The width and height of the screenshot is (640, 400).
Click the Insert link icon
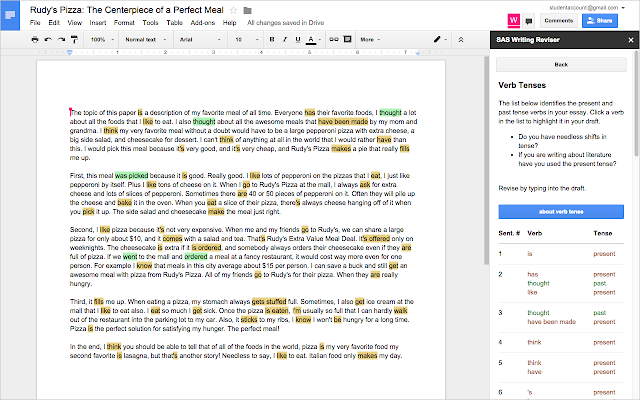coord(334,40)
